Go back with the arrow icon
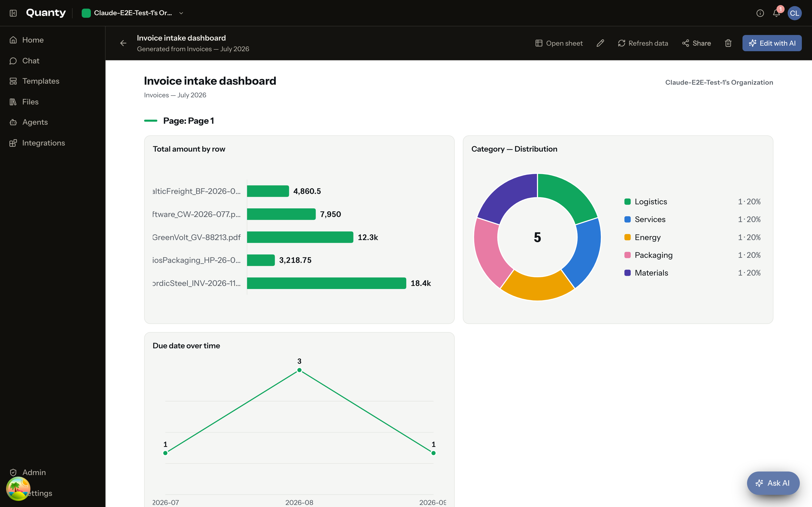The width and height of the screenshot is (812, 507). coord(123,43)
